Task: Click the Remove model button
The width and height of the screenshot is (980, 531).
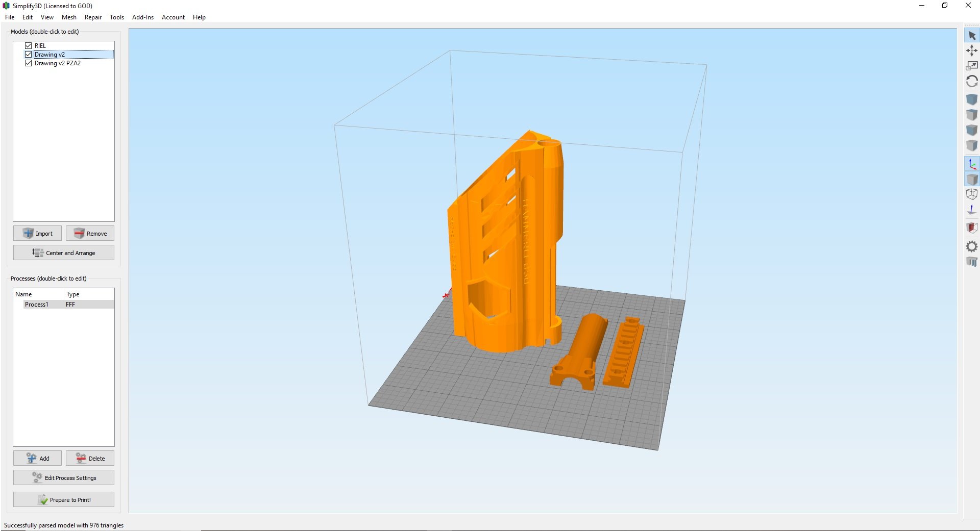Action: pos(90,233)
